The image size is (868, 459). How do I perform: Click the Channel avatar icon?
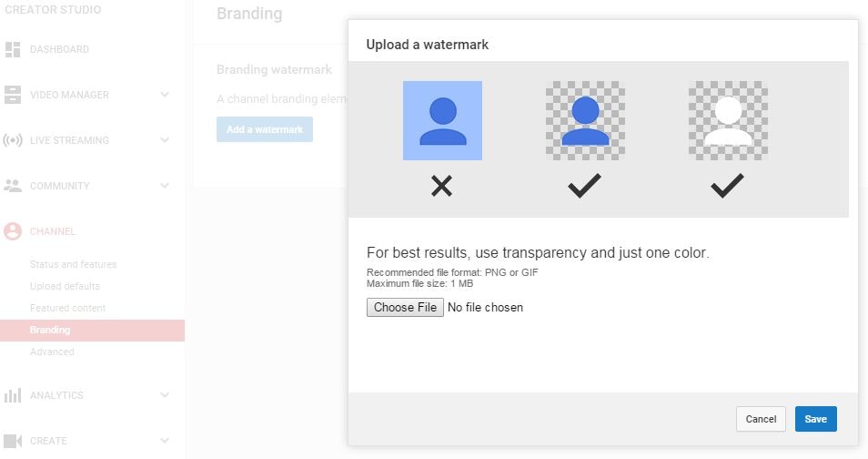click(x=13, y=231)
